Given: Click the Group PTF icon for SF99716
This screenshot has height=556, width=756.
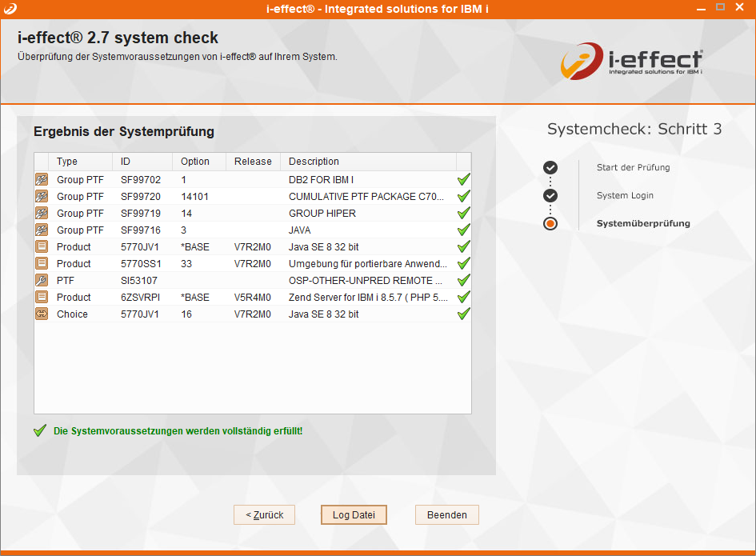Looking at the screenshot, I should pyautogui.click(x=42, y=230).
